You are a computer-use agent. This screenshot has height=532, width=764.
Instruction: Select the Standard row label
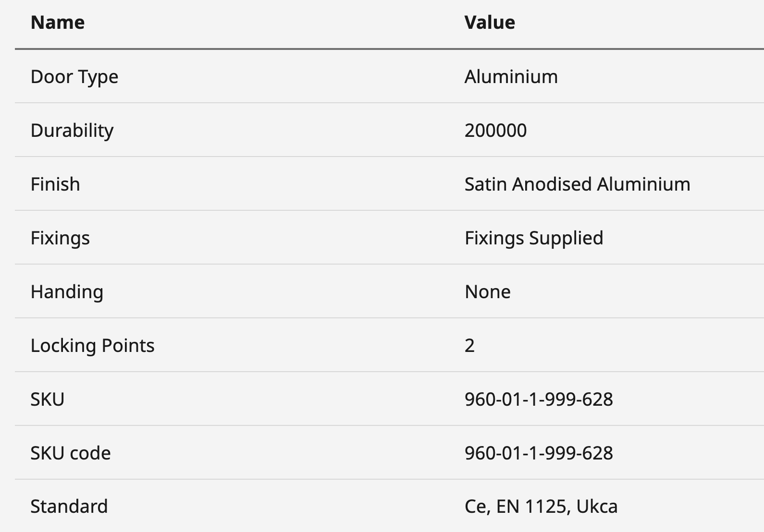pos(69,507)
